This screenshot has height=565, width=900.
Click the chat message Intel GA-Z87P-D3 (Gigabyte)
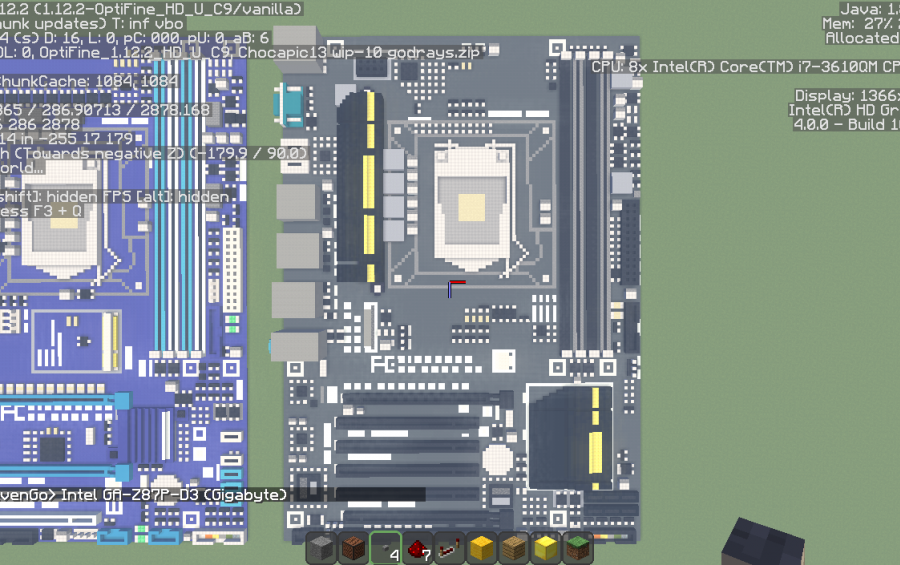coord(174,495)
